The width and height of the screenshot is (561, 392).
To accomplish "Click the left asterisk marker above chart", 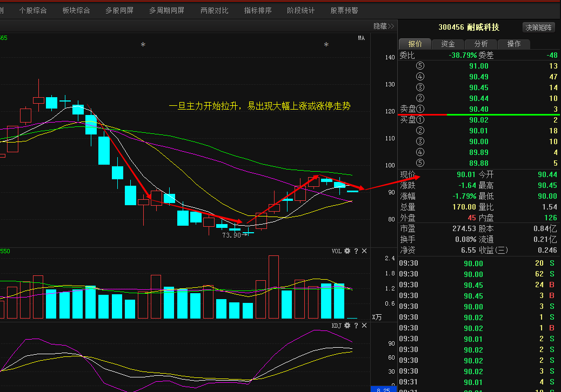I will [x=143, y=45].
